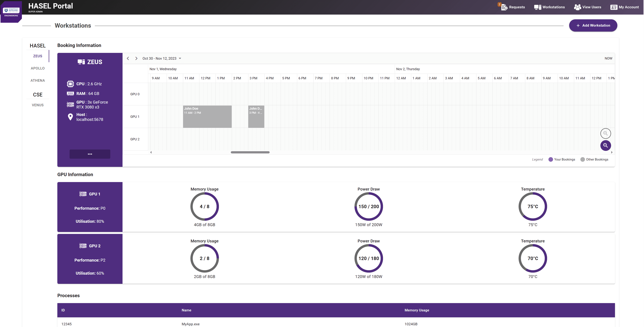Click GPU 1 memory usage donut chart
The width and height of the screenshot is (644, 327).
(204, 206)
